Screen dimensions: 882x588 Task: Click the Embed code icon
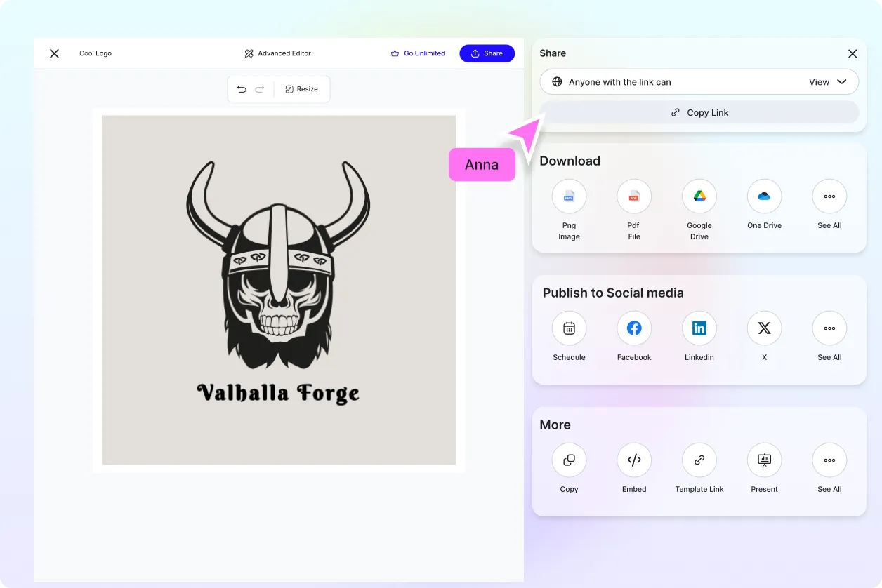[x=634, y=460]
